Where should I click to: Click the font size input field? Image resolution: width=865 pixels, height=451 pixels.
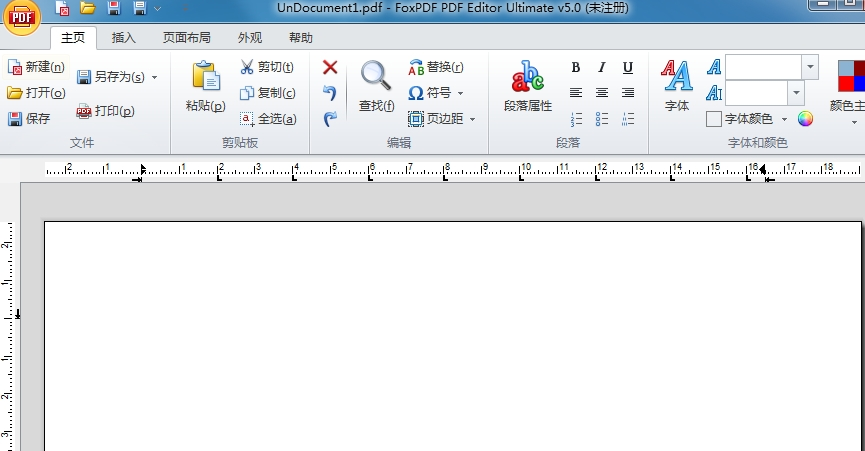756,93
